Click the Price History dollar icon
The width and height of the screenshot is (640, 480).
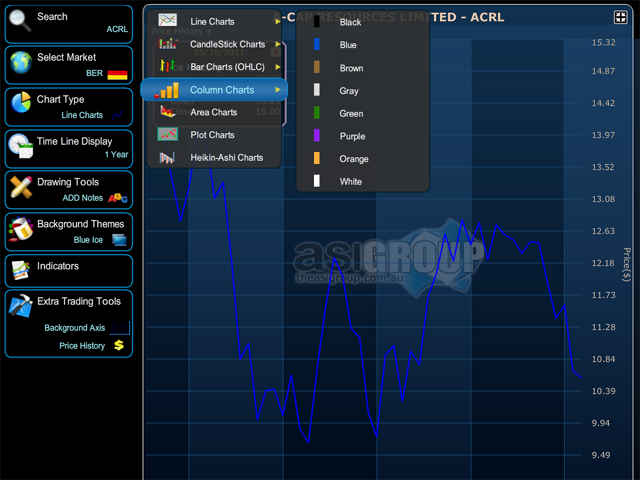point(119,345)
